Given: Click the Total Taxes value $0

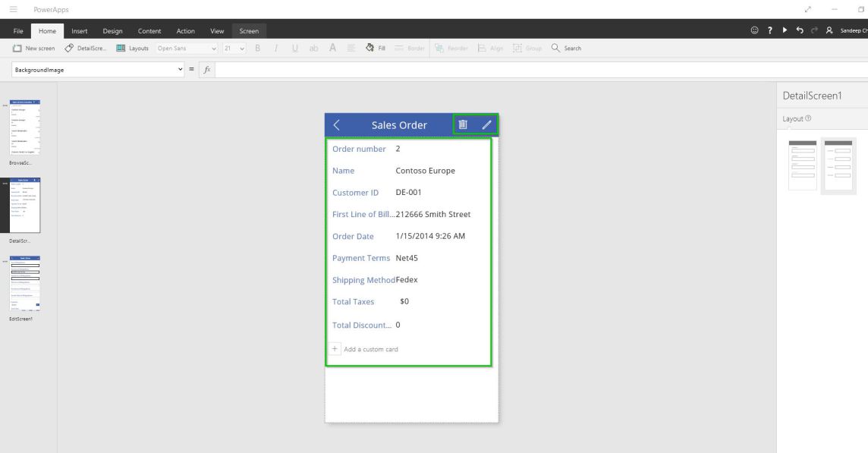Looking at the screenshot, I should pos(404,301).
